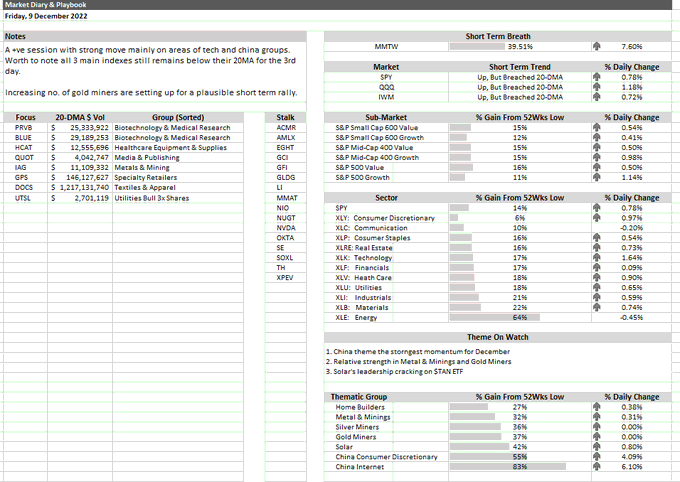Select the NVDA cell in Stalk list
This screenshot has width=680, height=482.
tap(285, 228)
